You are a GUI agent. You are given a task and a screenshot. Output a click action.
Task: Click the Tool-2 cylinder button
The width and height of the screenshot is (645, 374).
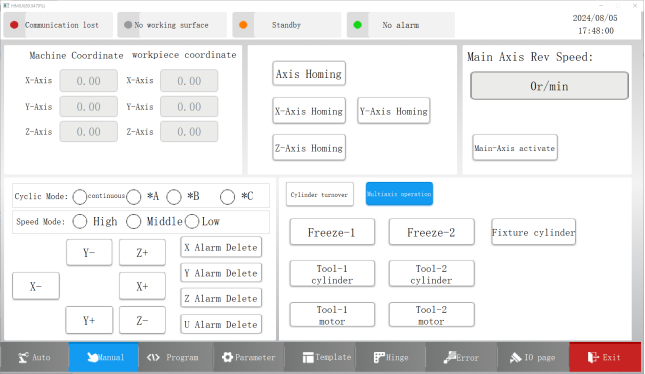coord(432,274)
